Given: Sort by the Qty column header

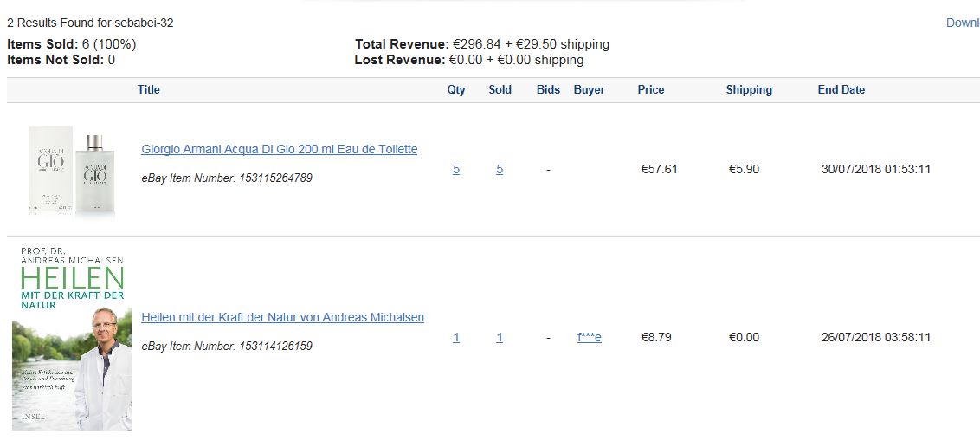Looking at the screenshot, I should point(456,89).
